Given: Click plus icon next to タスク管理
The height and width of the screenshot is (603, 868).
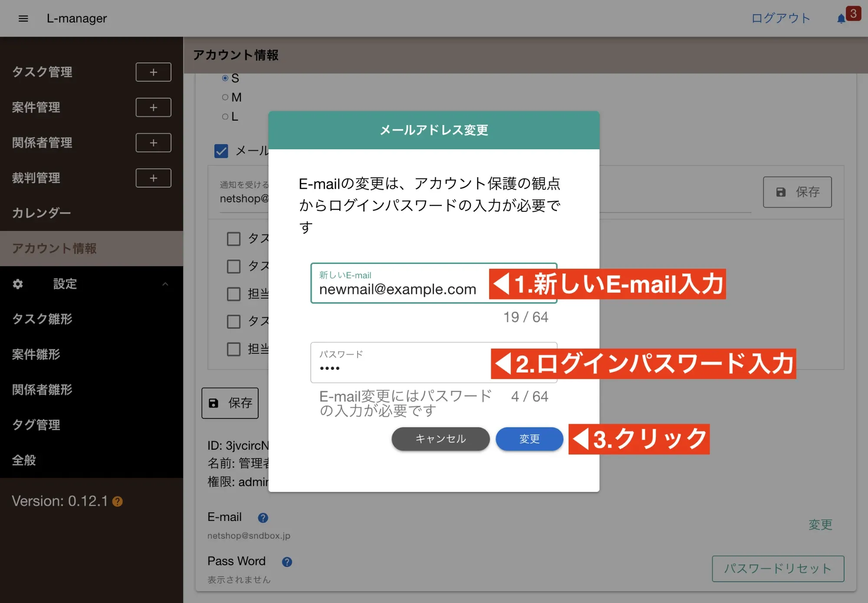Looking at the screenshot, I should pyautogui.click(x=153, y=72).
